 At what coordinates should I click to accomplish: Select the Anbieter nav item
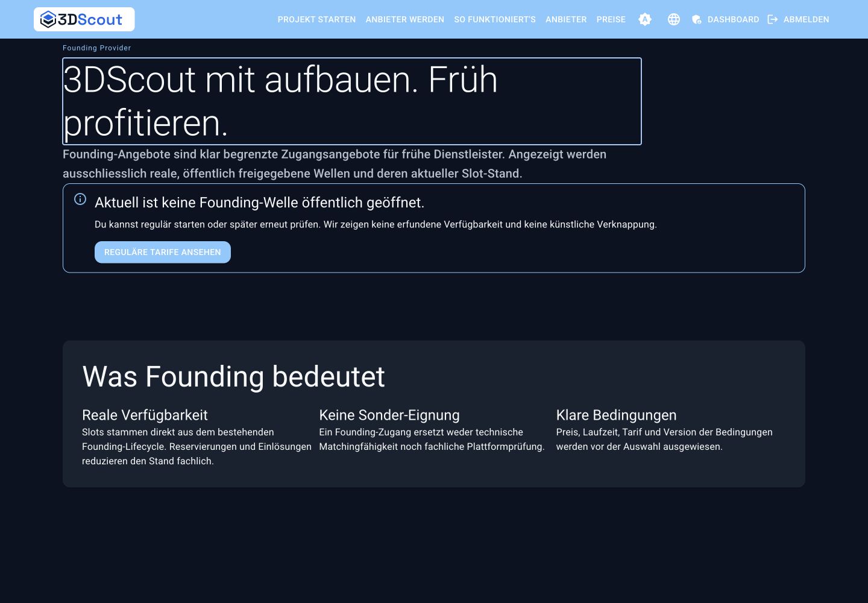pos(566,19)
